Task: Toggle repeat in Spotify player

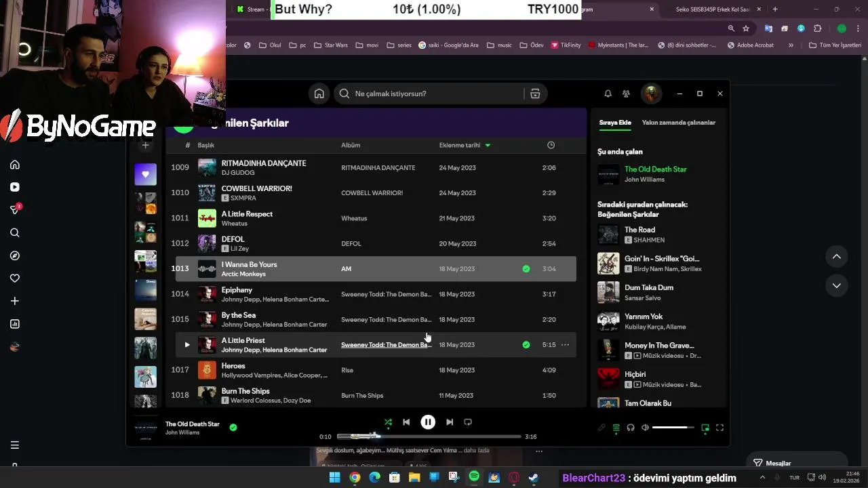Action: (468, 422)
